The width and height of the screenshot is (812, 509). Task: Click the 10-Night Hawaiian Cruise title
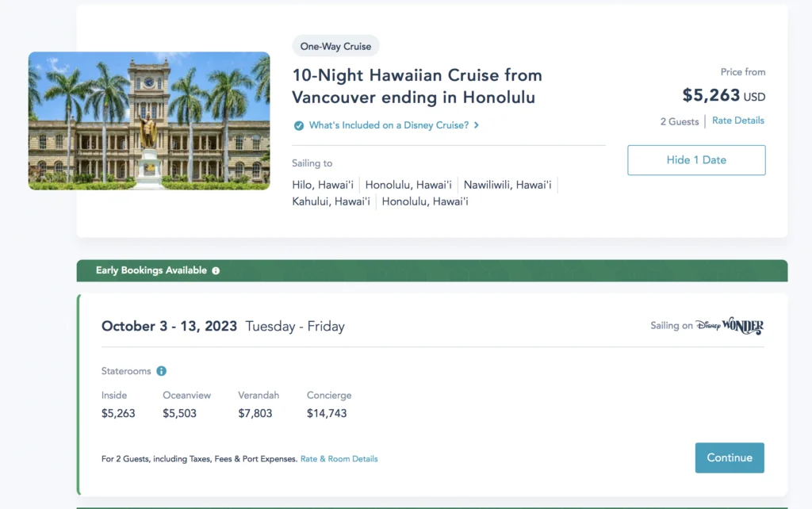[x=417, y=86]
